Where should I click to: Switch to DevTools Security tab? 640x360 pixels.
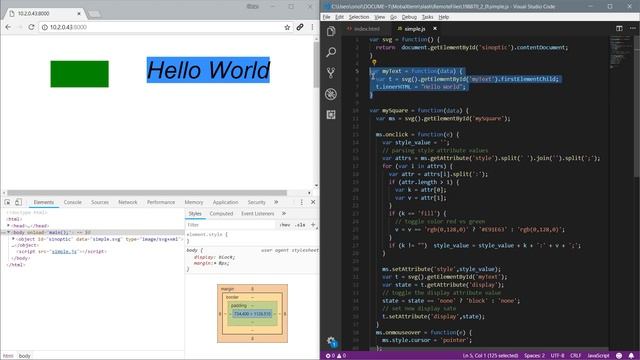tap(256, 202)
